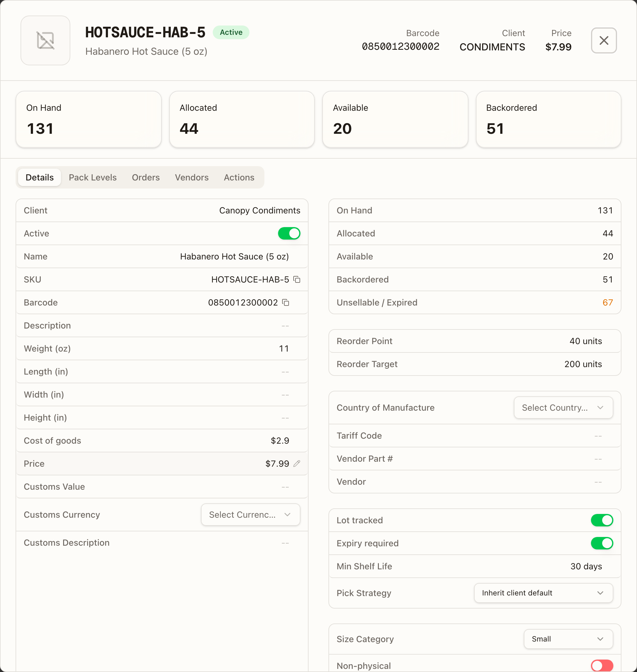The image size is (637, 672).
Task: Copy the SKU HOTSAUCE-HAB-5 with copy icon
Action: pos(297,279)
